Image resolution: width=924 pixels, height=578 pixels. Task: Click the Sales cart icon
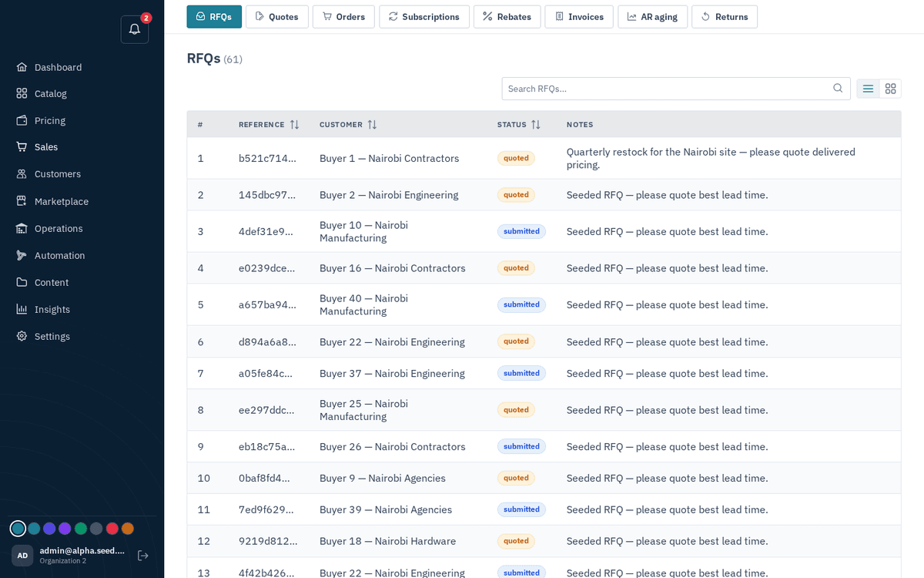[22, 146]
